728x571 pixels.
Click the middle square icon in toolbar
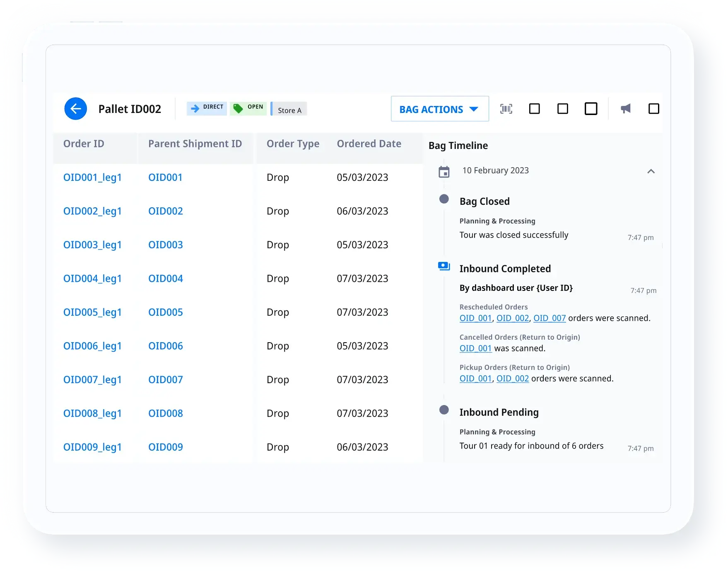pos(562,109)
